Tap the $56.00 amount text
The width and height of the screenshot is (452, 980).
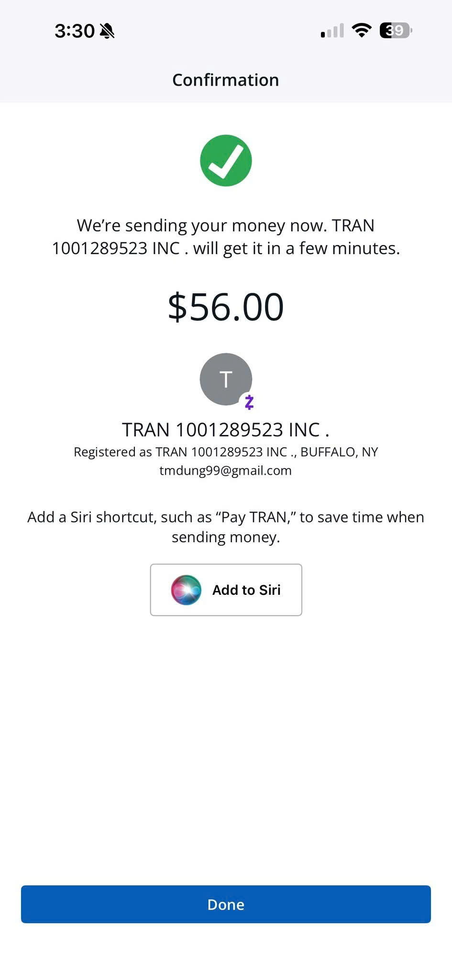pos(226,307)
